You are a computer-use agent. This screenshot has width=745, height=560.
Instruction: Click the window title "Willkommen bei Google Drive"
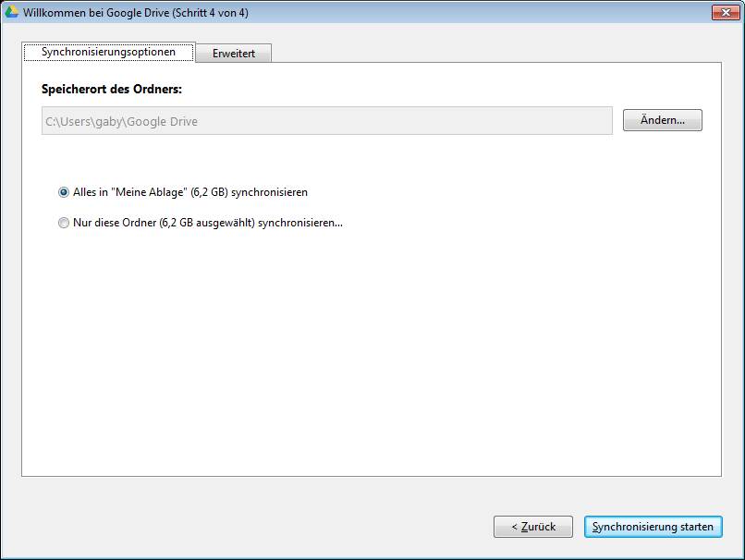point(135,13)
